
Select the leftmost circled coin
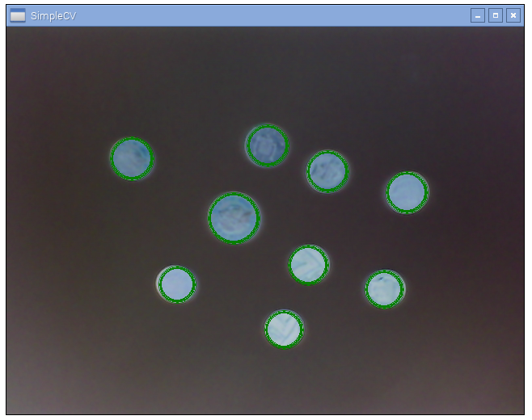click(x=132, y=158)
